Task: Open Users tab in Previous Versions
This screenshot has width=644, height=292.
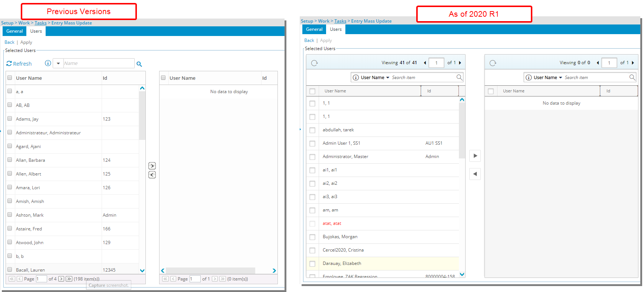Action: pos(36,31)
